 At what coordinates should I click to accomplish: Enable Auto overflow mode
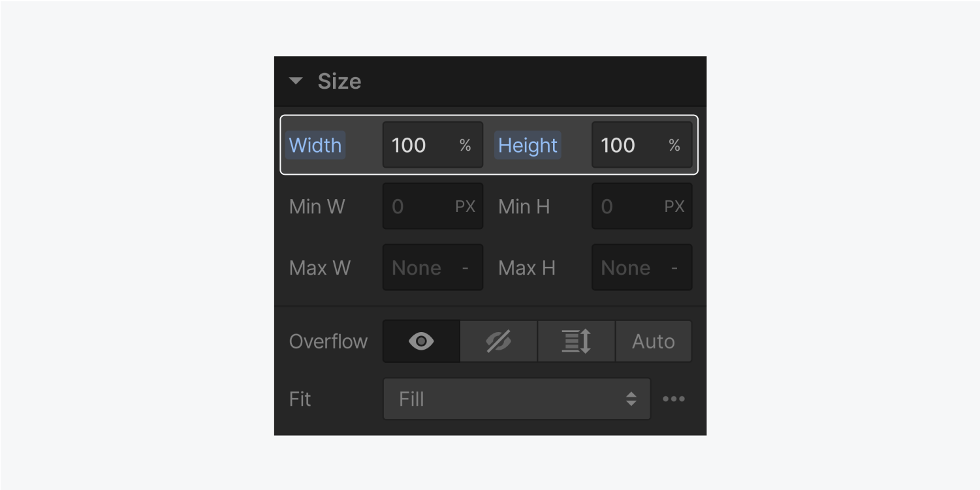[x=653, y=341]
